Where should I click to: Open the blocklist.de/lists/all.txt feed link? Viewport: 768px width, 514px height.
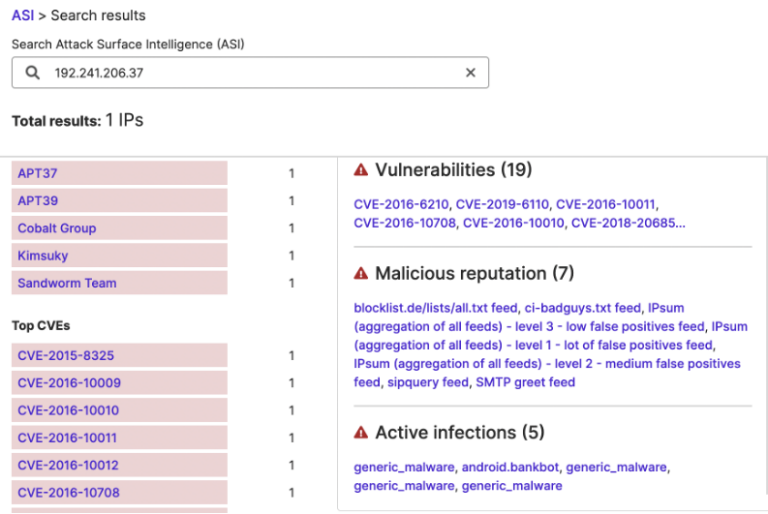click(x=435, y=308)
